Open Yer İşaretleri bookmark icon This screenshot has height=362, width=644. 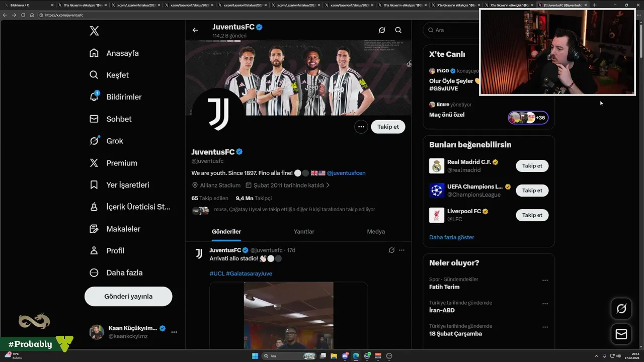click(x=94, y=185)
